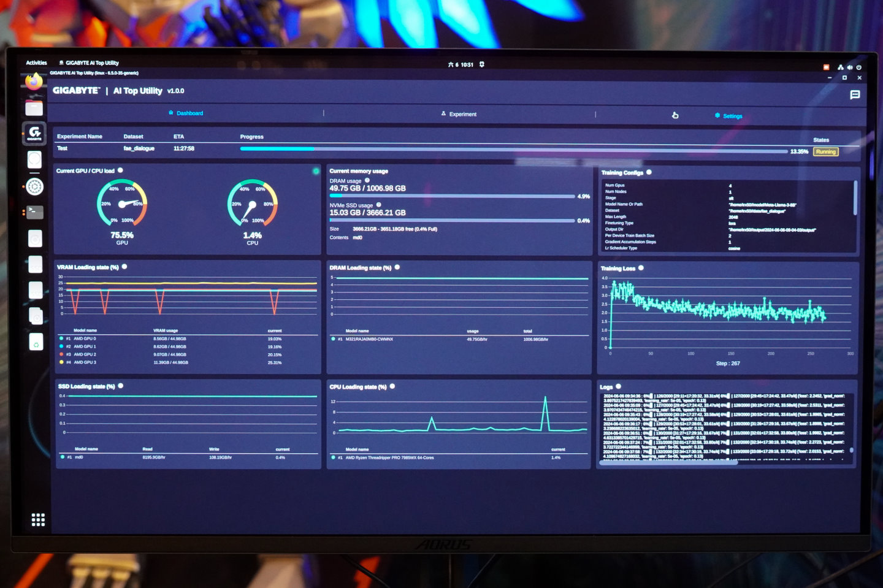Click the experiment progress bar
This screenshot has height=588, width=883.
click(513, 149)
